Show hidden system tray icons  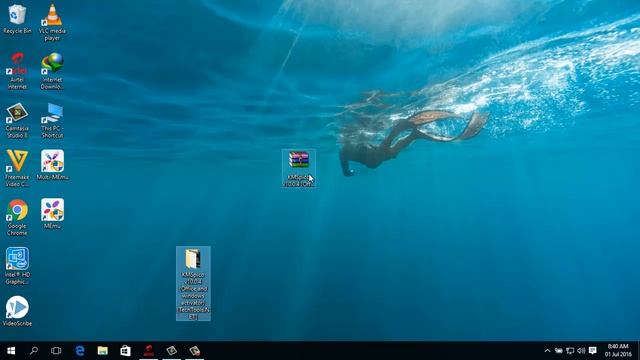point(547,351)
